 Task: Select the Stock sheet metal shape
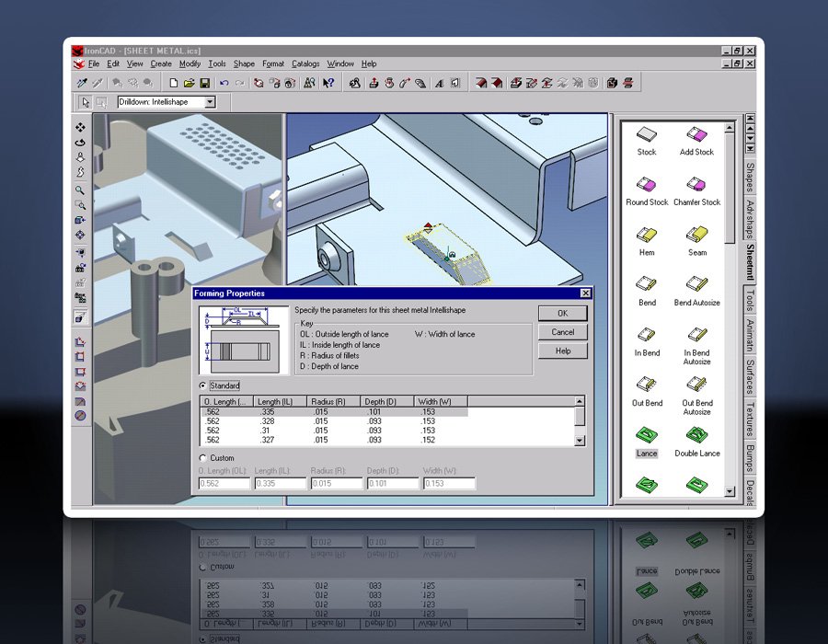click(x=647, y=142)
